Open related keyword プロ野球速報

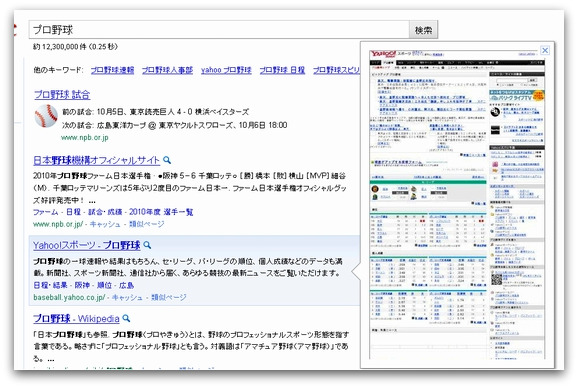[x=112, y=70]
